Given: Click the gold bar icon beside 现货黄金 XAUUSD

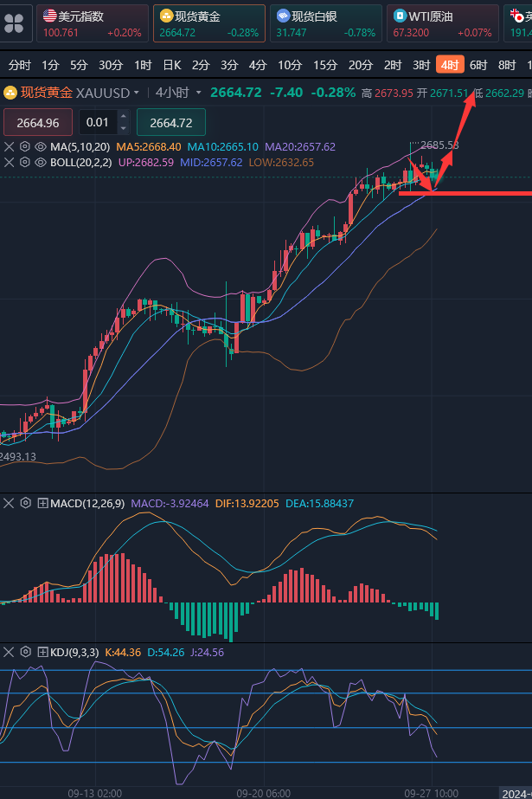Looking at the screenshot, I should [10, 93].
